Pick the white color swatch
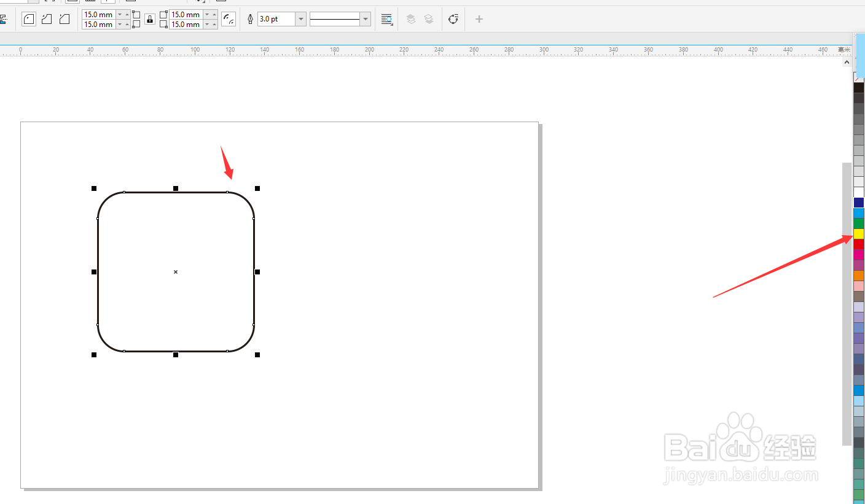The height and width of the screenshot is (504, 865). [x=859, y=192]
